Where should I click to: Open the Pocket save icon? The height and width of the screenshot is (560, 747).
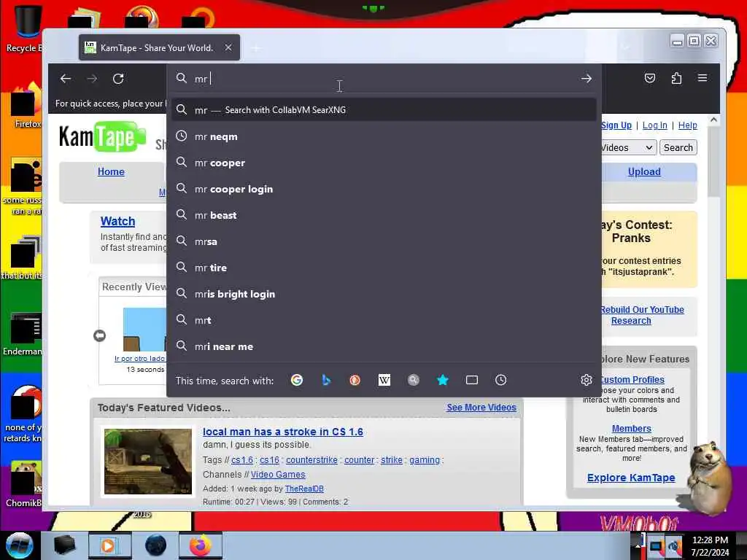650,78
